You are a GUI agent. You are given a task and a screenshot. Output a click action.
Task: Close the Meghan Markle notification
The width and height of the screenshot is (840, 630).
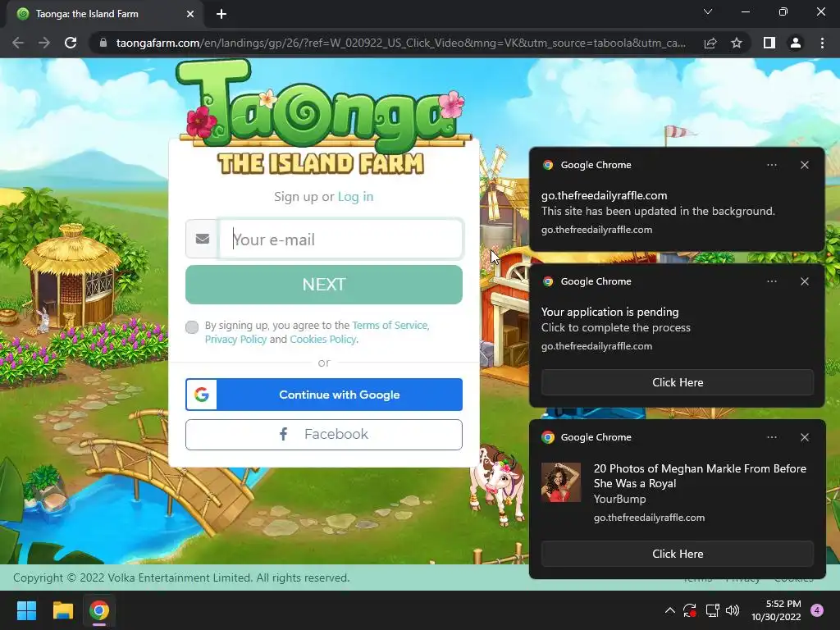click(x=805, y=437)
